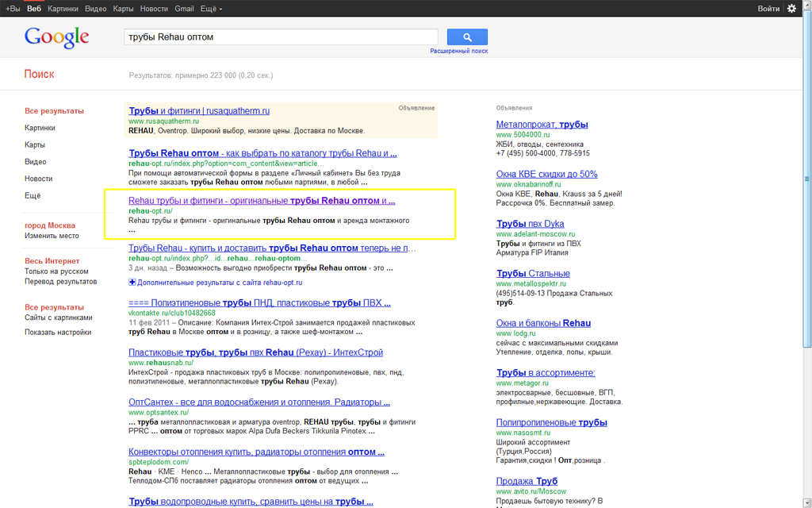Viewport: 812px width, 508px height.
Task: Open ad Металопрокат, трубы
Action: (542, 125)
